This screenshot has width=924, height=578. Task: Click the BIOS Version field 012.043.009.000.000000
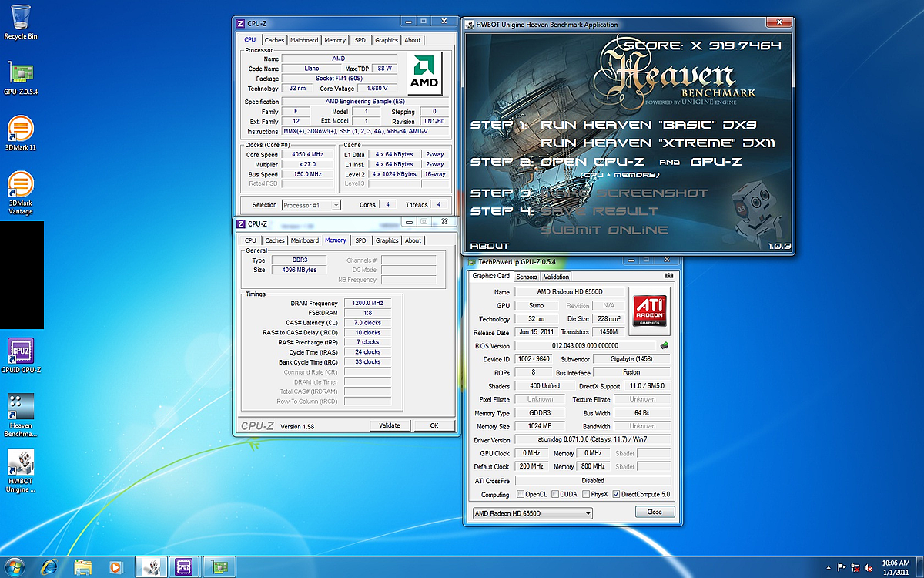[x=584, y=346]
